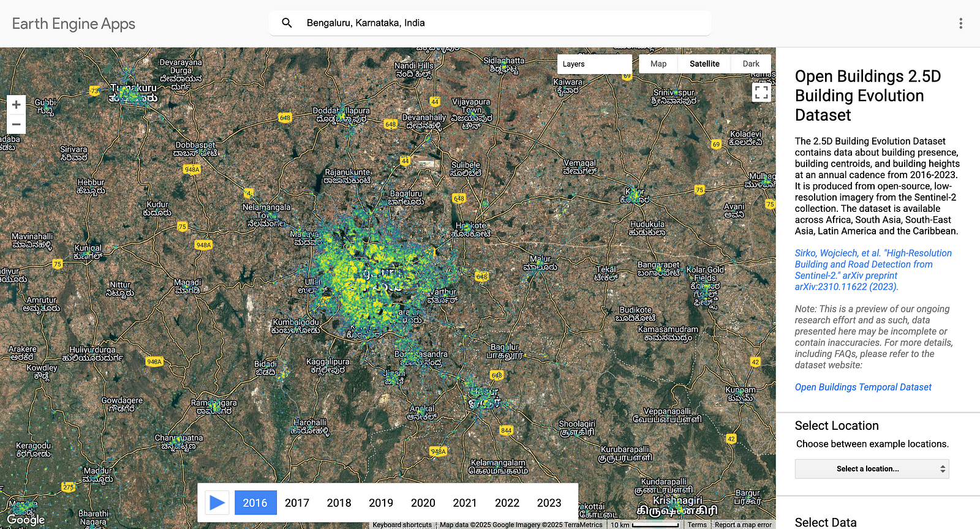Open the 'Select a location...' dropdown

872,469
